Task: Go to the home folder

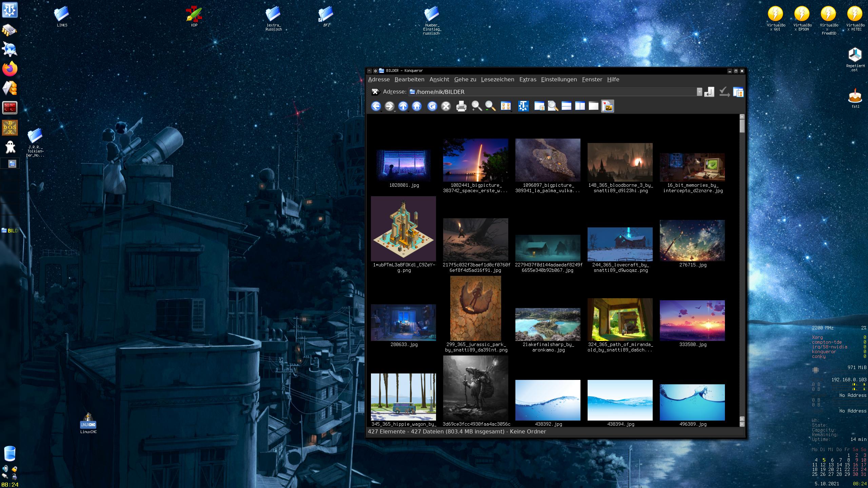Action: click(417, 106)
